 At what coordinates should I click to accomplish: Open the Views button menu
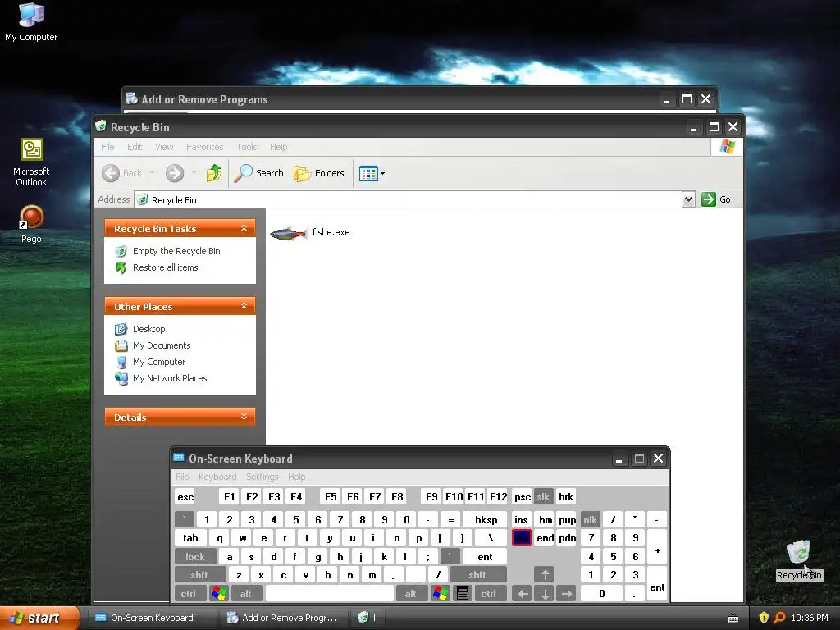coord(372,174)
